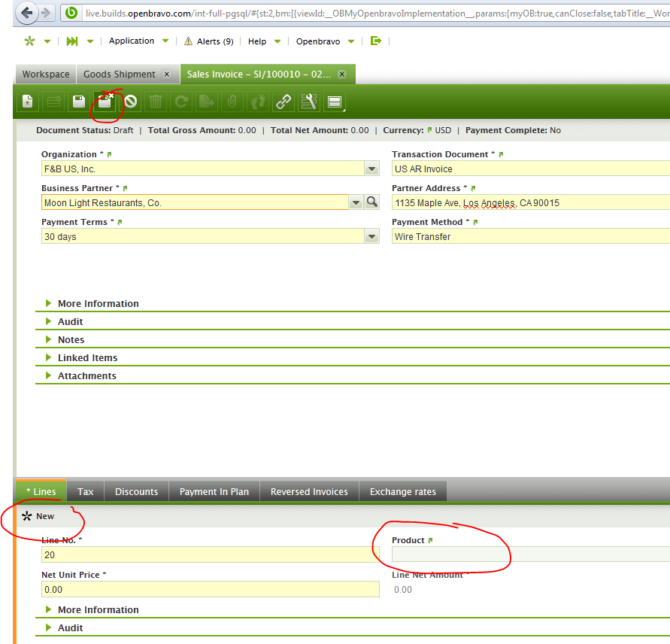Switch to the Payment In Plan tab

coord(214,492)
